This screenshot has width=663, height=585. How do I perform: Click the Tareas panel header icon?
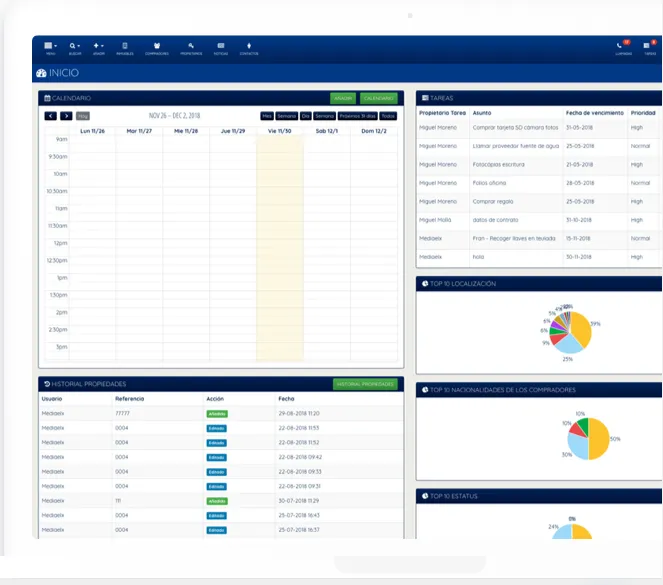425,98
